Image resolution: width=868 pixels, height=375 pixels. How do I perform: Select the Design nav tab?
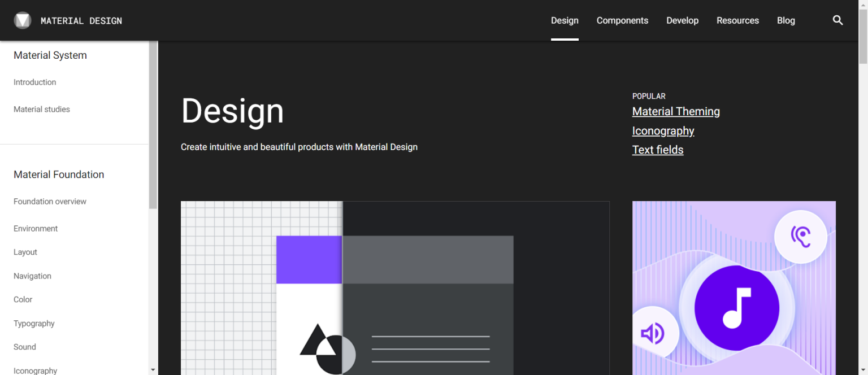click(565, 20)
